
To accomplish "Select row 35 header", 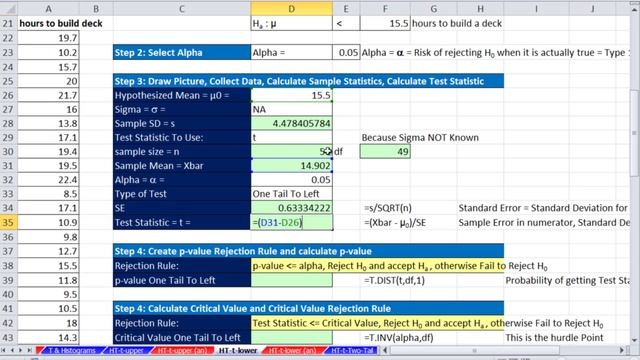I will (x=8, y=222).
